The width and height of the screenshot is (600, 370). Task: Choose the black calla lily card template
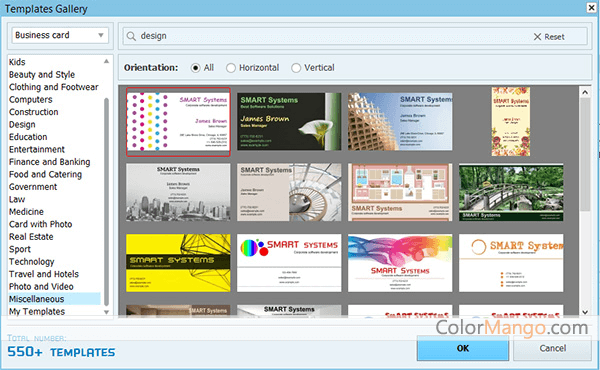[x=289, y=121]
